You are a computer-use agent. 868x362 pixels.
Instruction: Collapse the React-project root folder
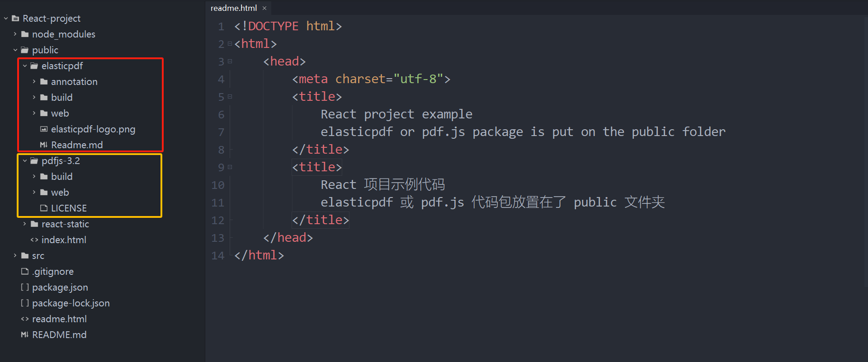click(x=5, y=18)
